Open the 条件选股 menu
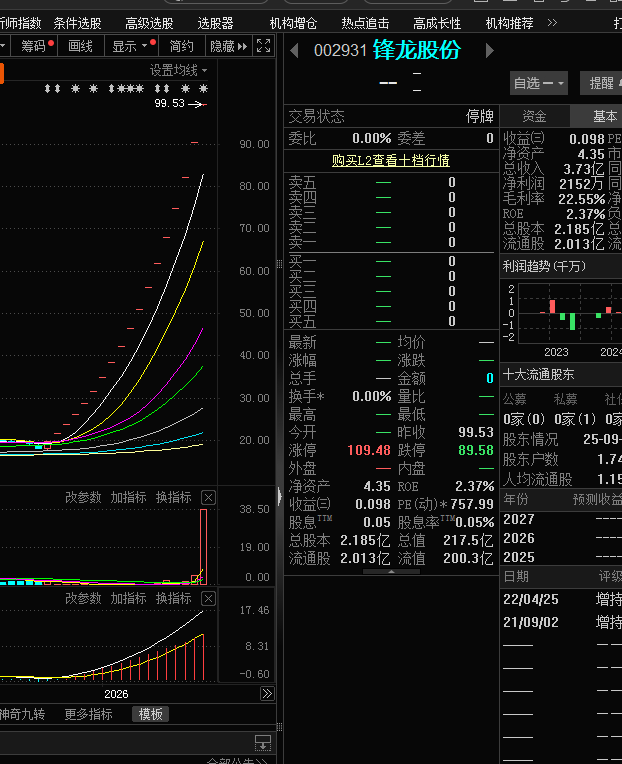 [77, 23]
